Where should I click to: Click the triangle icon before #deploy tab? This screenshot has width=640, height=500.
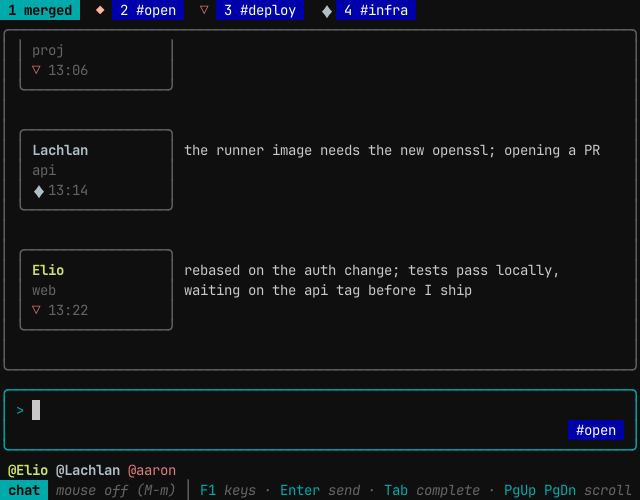pos(204,10)
